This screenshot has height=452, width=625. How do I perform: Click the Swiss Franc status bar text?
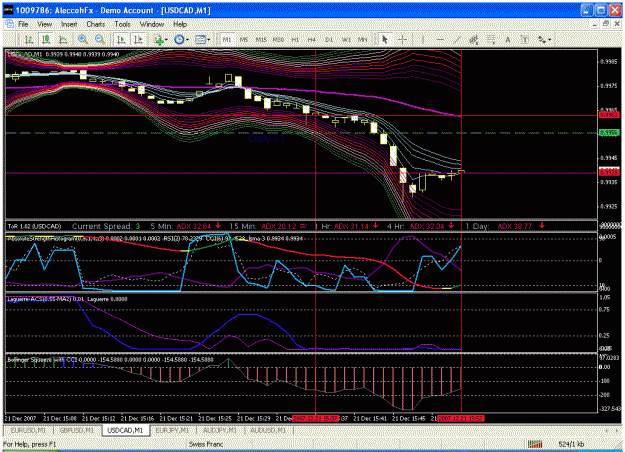[206, 444]
